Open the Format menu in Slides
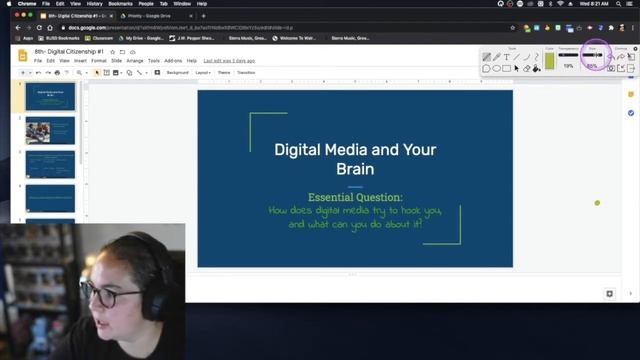 pyautogui.click(x=99, y=61)
